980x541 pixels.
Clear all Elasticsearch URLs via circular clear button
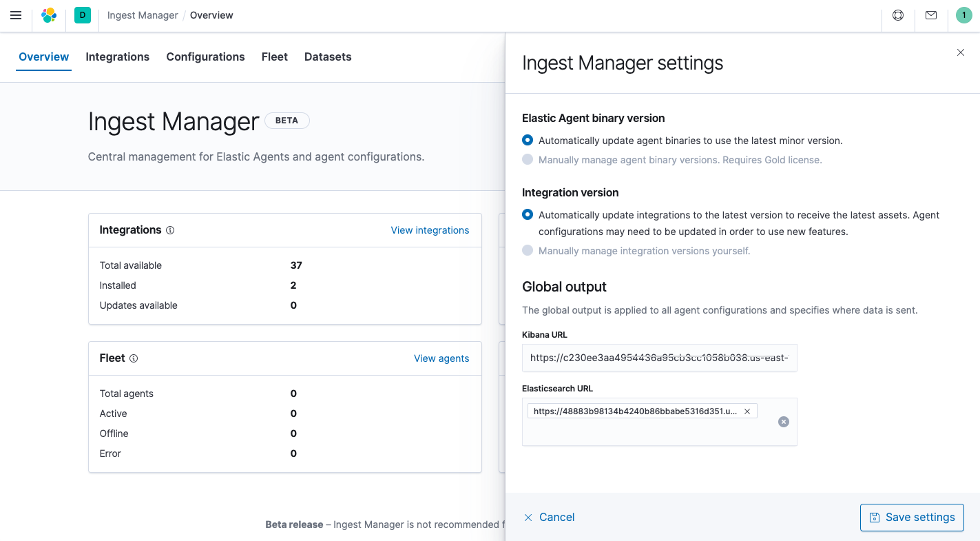click(783, 422)
